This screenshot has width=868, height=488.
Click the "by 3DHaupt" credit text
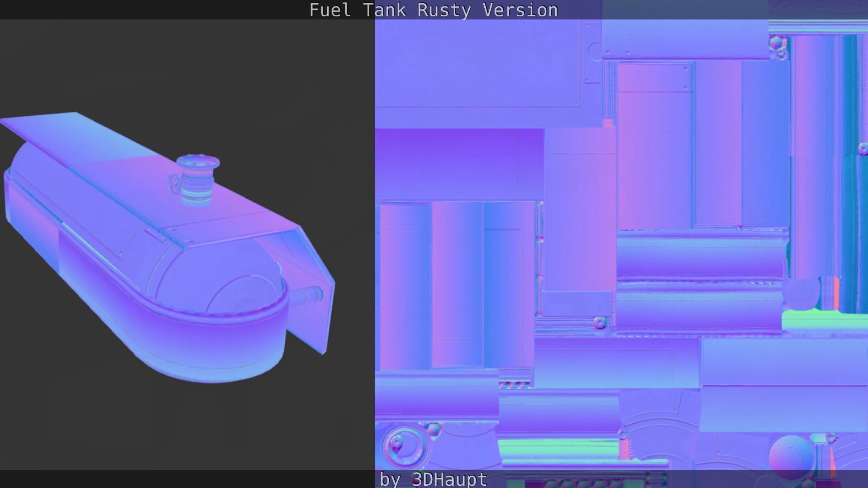(433, 479)
